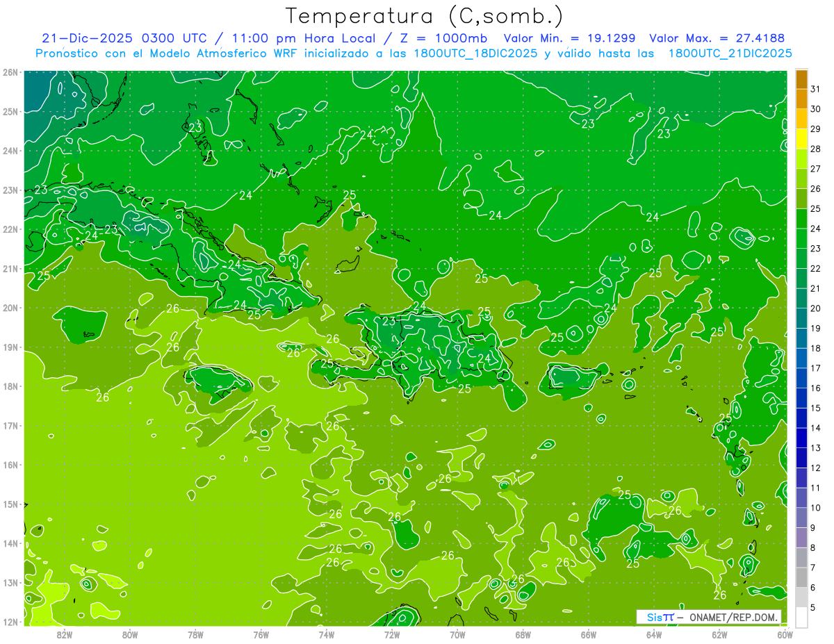Click the 13N latitude axis label

click(x=10, y=582)
